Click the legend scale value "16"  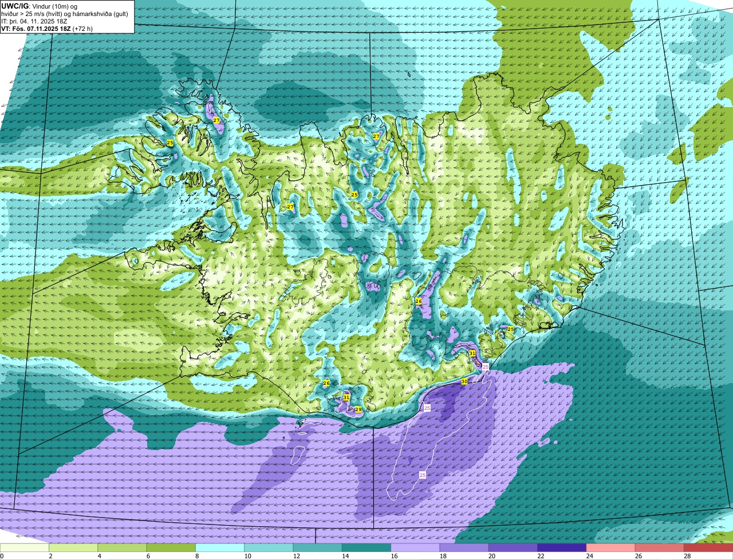(x=393, y=556)
